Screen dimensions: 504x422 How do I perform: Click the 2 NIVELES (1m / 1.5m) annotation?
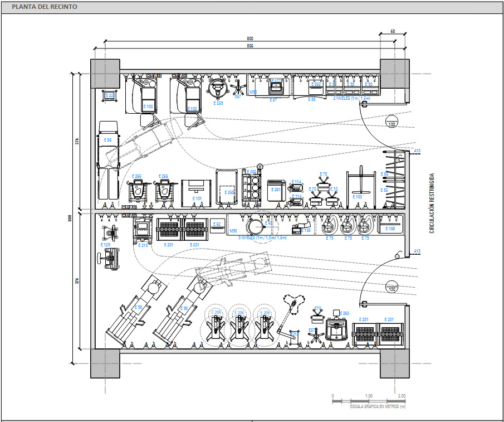tap(351, 99)
